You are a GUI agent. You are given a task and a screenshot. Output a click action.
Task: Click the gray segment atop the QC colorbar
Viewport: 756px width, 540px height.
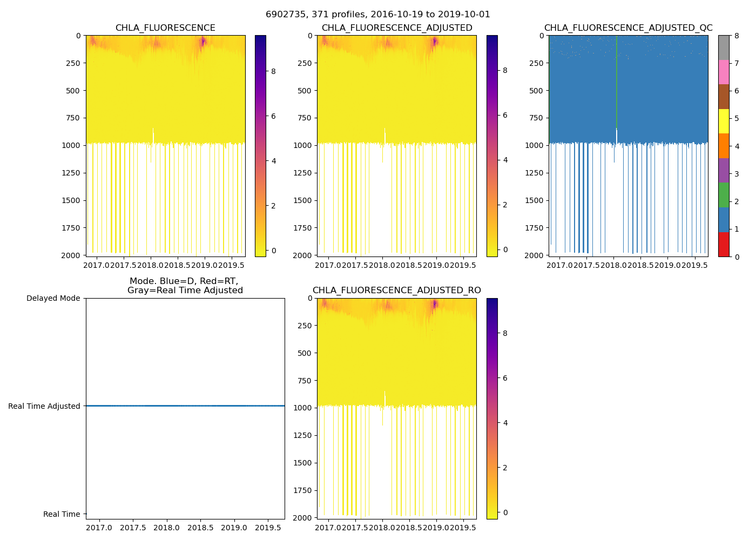[724, 48]
